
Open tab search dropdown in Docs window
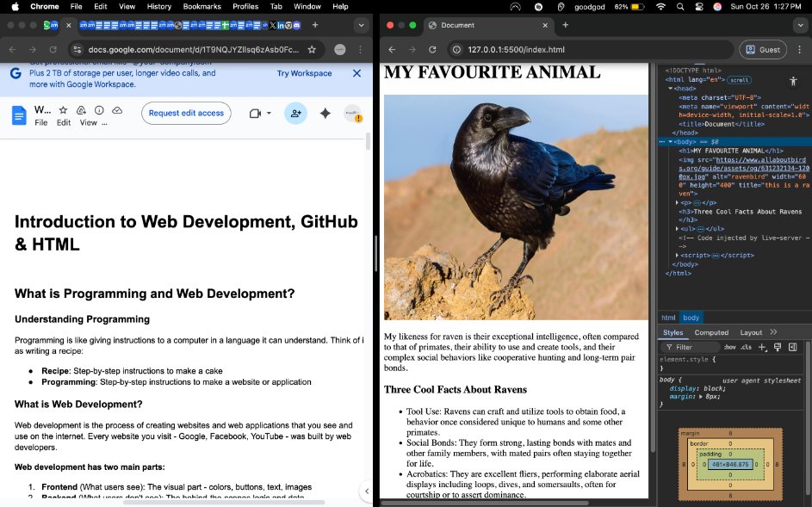click(x=361, y=25)
